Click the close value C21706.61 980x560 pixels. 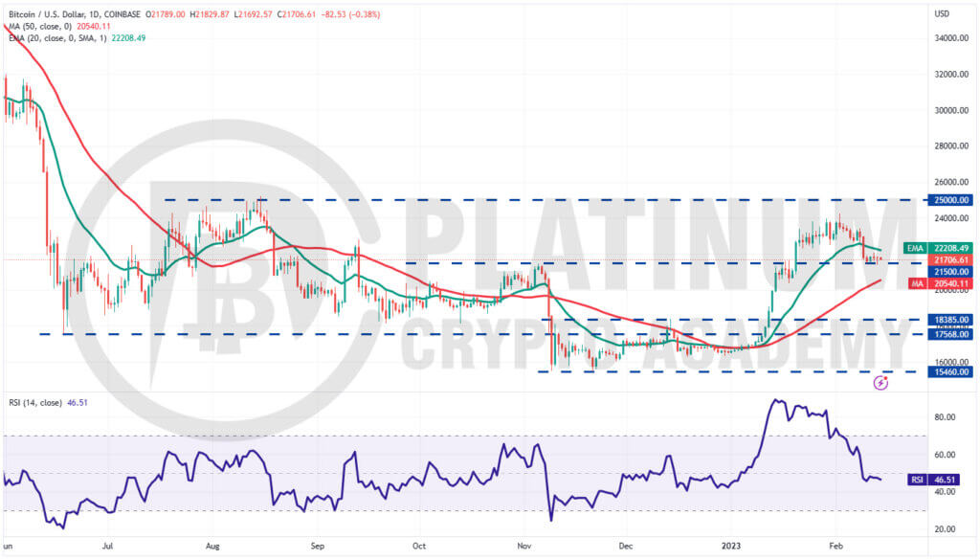pos(297,14)
